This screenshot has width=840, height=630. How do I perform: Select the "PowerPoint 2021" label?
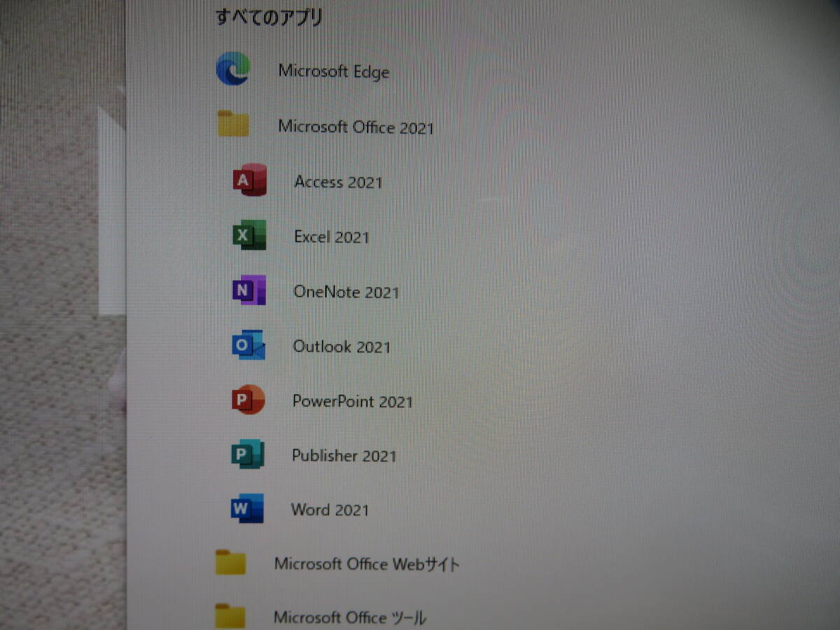353,401
